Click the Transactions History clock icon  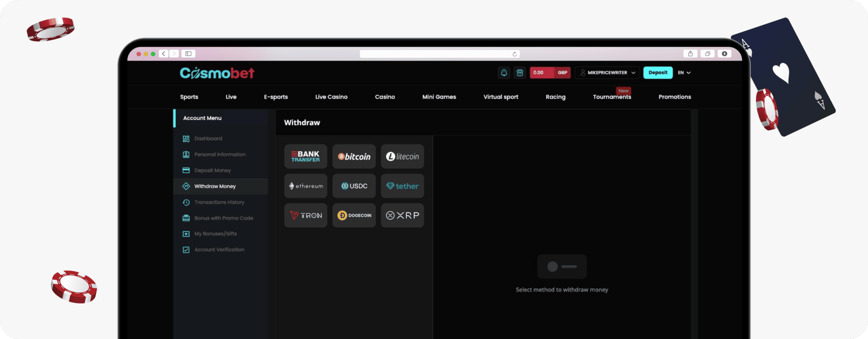pos(186,202)
